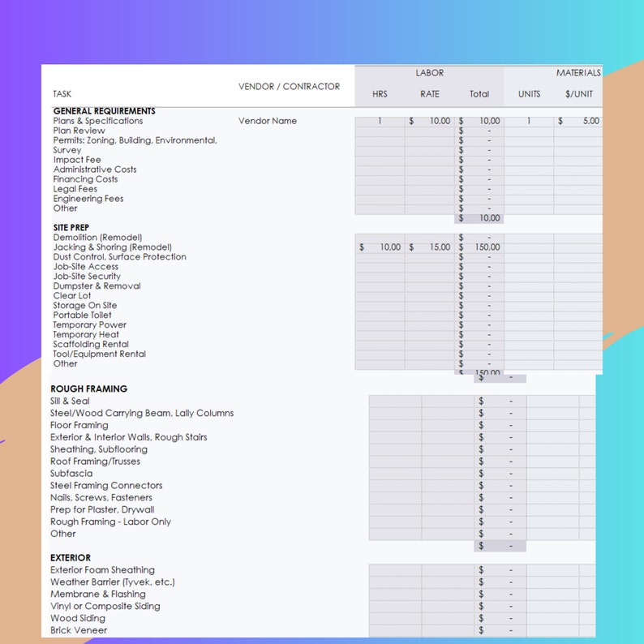
Task: Click the MATERIALS group header
Action: [x=577, y=73]
